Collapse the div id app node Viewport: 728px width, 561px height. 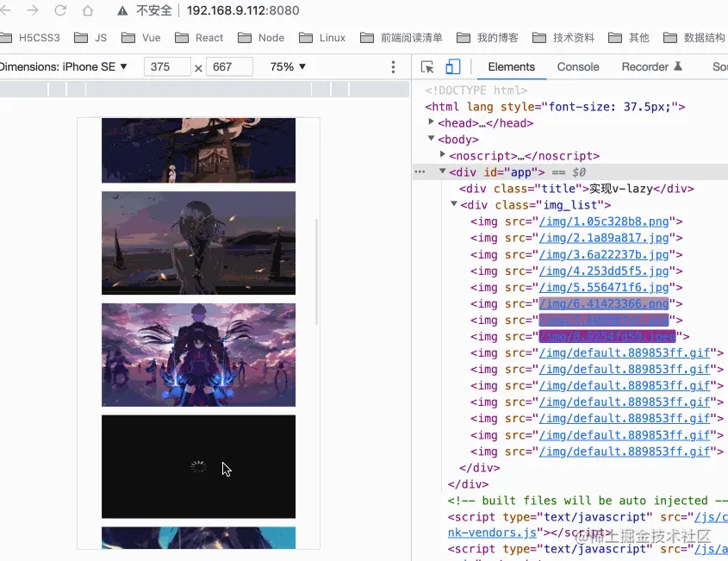pyautogui.click(x=443, y=171)
